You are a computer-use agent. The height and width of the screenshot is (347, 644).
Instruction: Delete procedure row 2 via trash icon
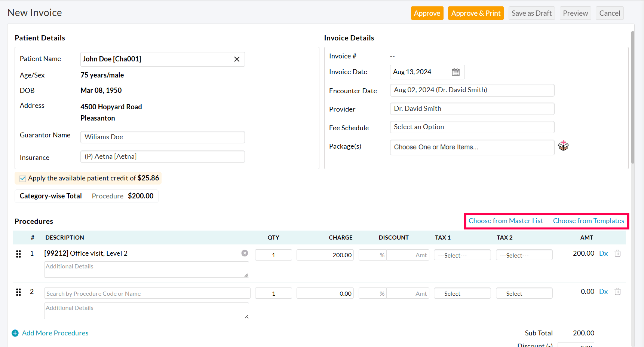[617, 291]
